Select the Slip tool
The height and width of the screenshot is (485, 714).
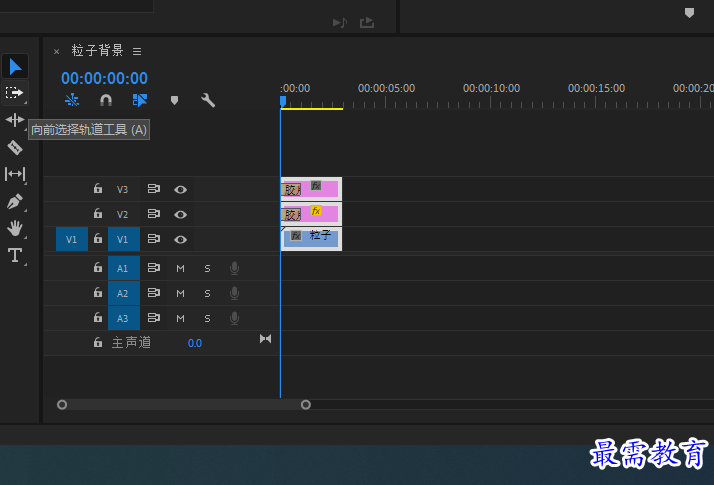[15, 174]
